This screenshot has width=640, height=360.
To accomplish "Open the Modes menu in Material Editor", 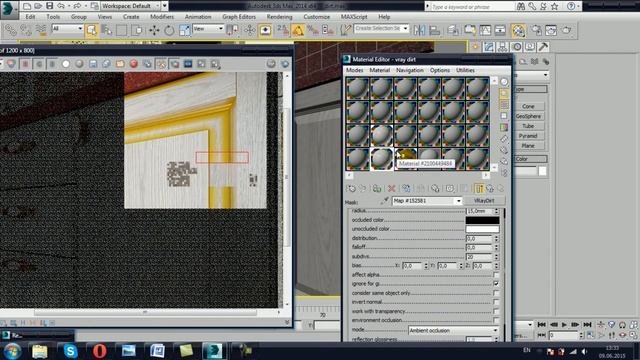I will [354, 70].
